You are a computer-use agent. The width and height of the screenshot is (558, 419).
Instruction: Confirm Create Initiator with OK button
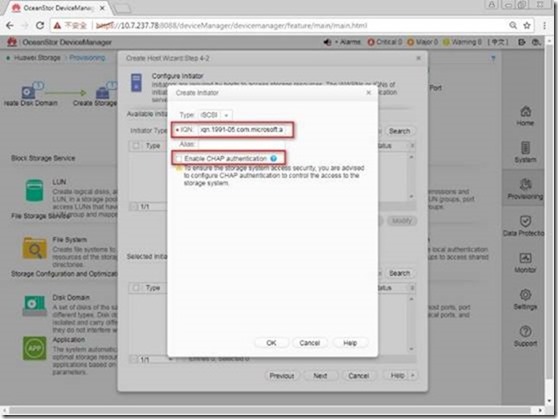(271, 343)
